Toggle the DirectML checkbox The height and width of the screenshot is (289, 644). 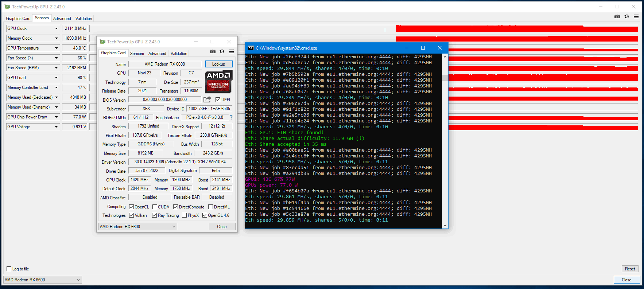[x=210, y=207]
